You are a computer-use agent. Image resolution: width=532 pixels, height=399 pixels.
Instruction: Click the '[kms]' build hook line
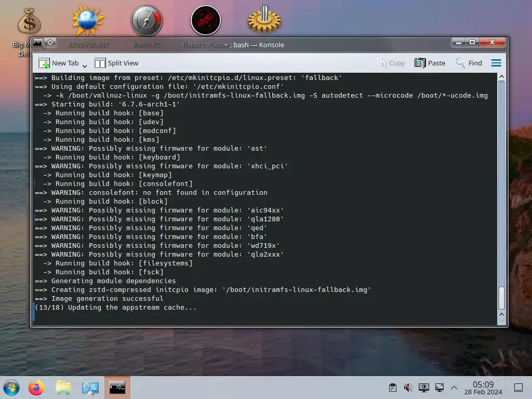click(101, 140)
